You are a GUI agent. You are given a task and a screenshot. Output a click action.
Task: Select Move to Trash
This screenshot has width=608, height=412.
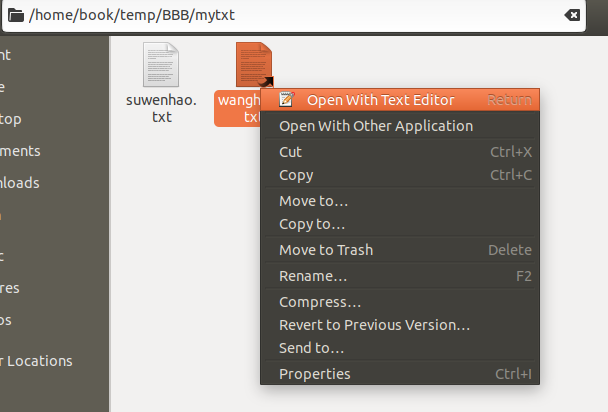400,250
